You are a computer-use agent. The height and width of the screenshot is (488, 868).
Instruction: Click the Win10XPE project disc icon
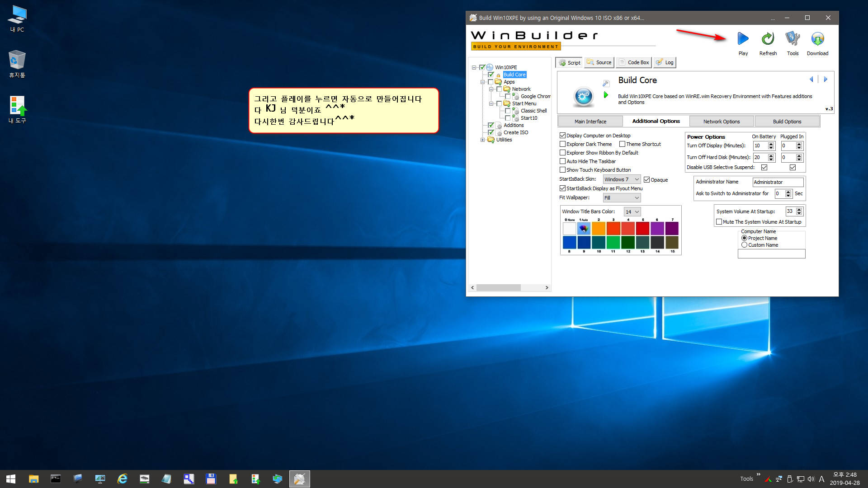pos(490,67)
